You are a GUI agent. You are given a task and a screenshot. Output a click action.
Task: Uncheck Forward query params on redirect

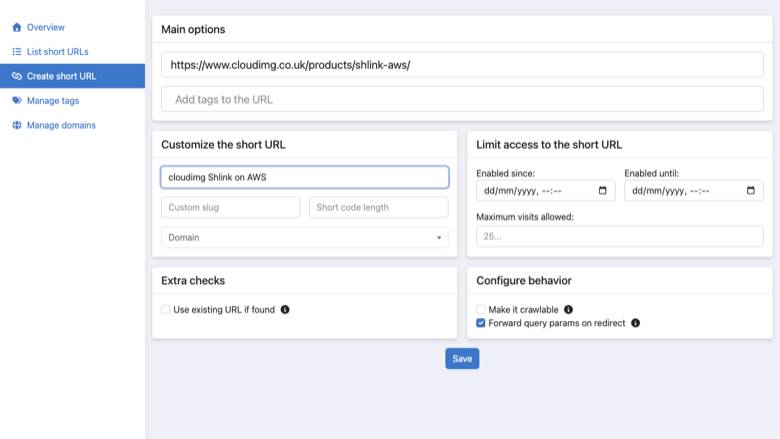tap(481, 323)
